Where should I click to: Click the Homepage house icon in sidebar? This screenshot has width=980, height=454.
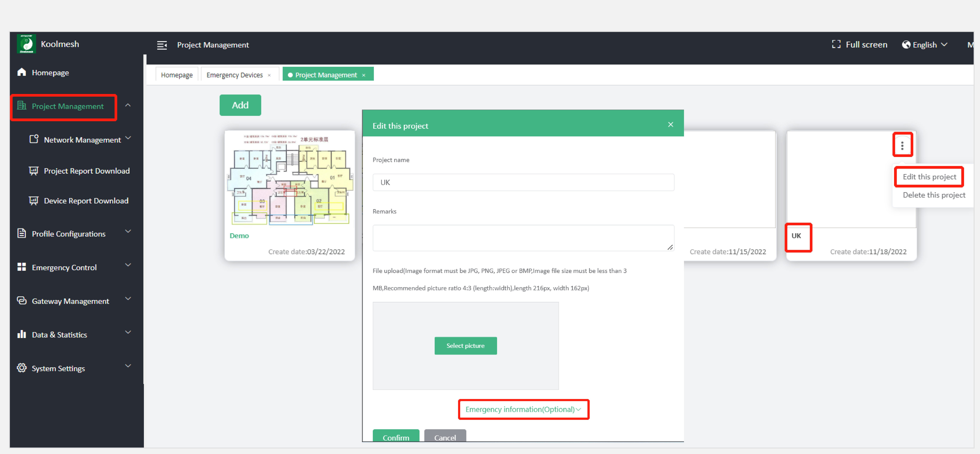click(x=22, y=72)
